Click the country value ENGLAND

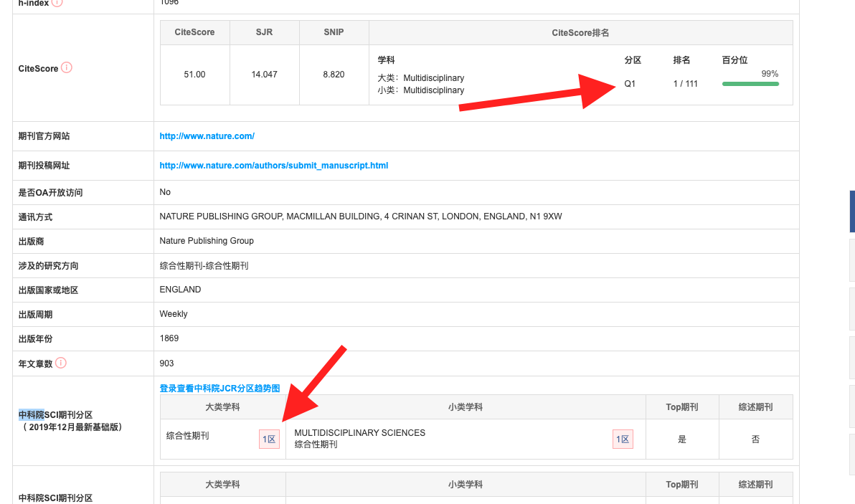point(181,290)
